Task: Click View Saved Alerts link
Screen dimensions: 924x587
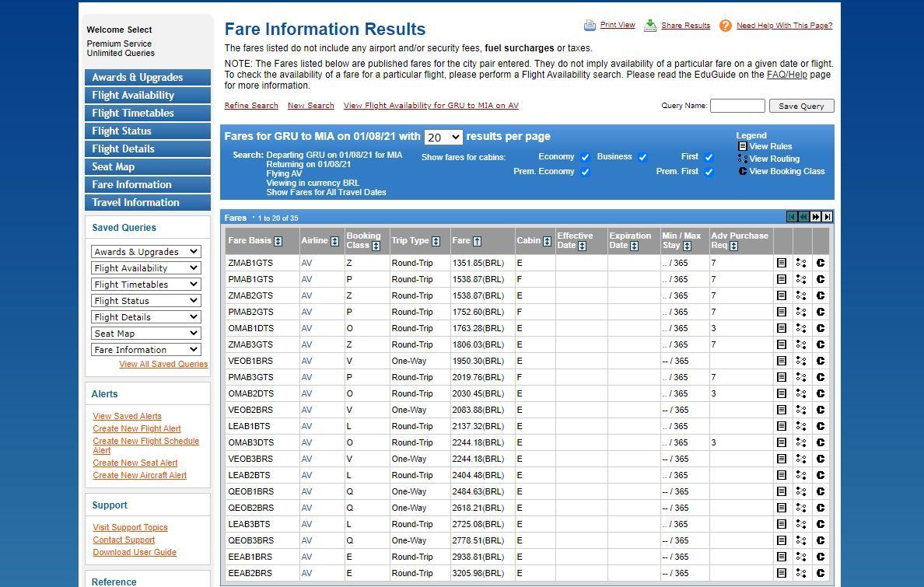Action: pyautogui.click(x=127, y=416)
